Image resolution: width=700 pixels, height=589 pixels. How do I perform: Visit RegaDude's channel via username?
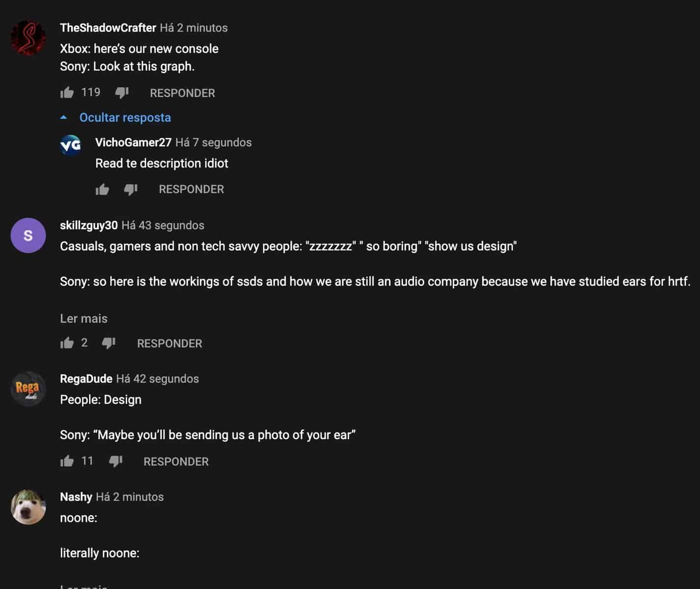click(x=86, y=379)
